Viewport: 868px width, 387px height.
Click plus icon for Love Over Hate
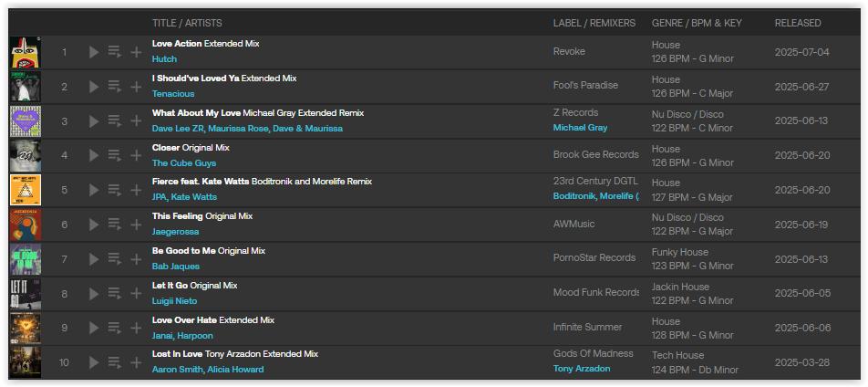(136, 329)
